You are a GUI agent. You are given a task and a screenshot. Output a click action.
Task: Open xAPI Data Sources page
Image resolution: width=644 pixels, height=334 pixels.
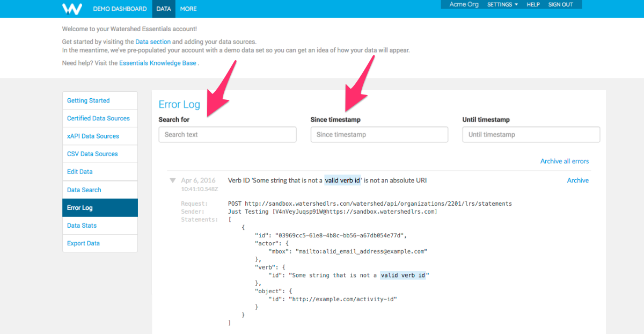click(100, 136)
